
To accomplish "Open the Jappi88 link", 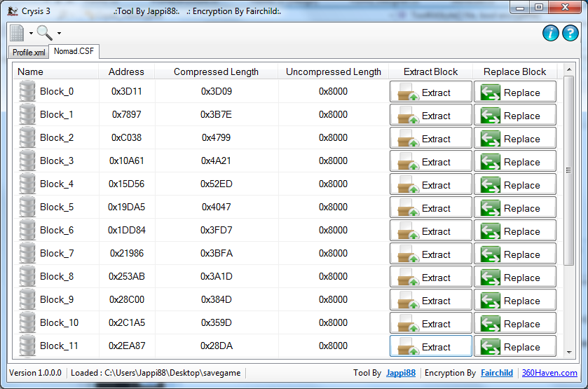I will pos(400,373).
